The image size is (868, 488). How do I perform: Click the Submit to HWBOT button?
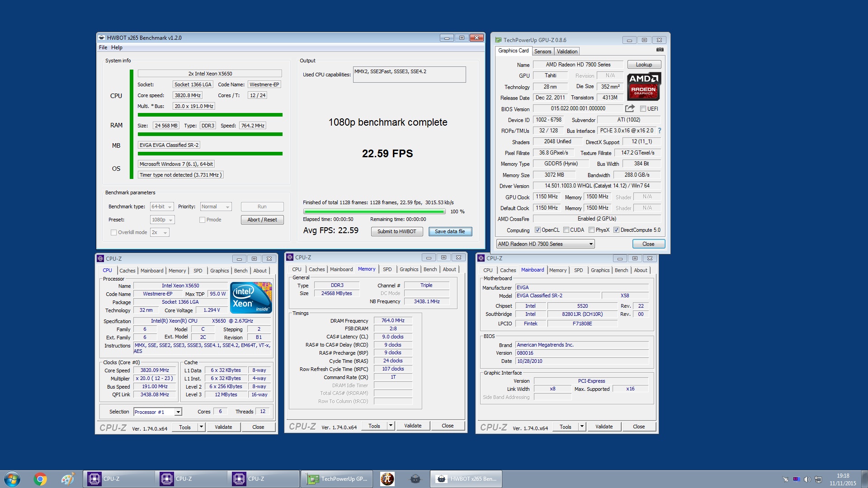(x=396, y=231)
